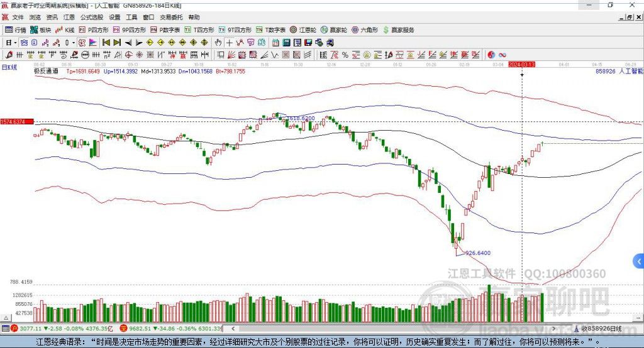
Task: Click the Up=1514.3992 indicator value
Action: 121,72
